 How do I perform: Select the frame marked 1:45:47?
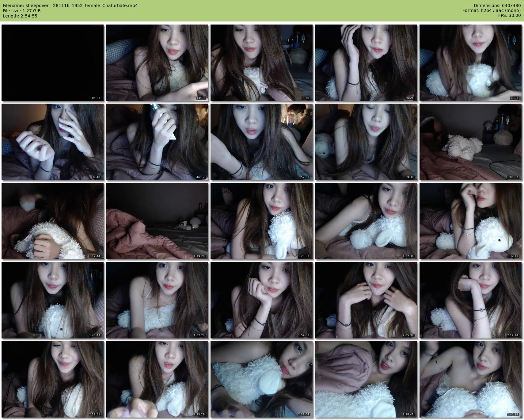point(52,300)
